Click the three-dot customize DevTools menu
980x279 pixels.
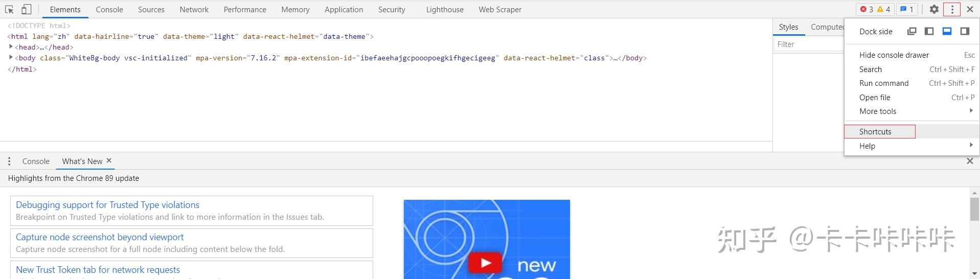point(952,9)
